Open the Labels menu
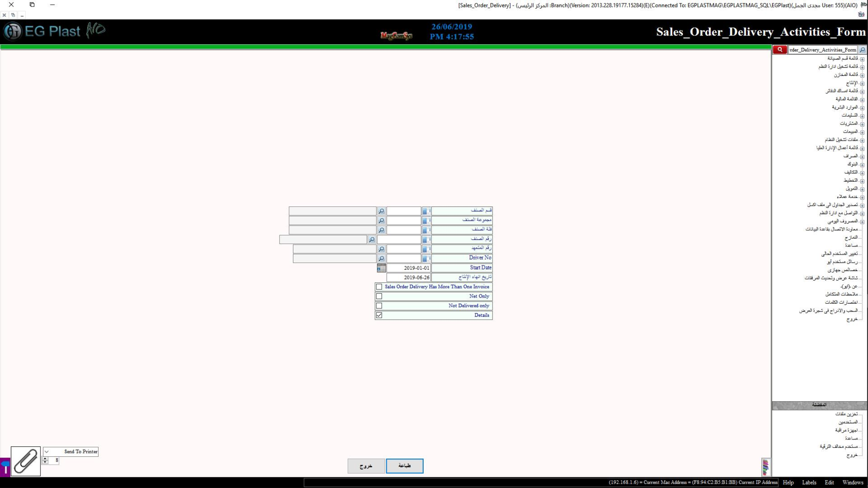 (809, 483)
